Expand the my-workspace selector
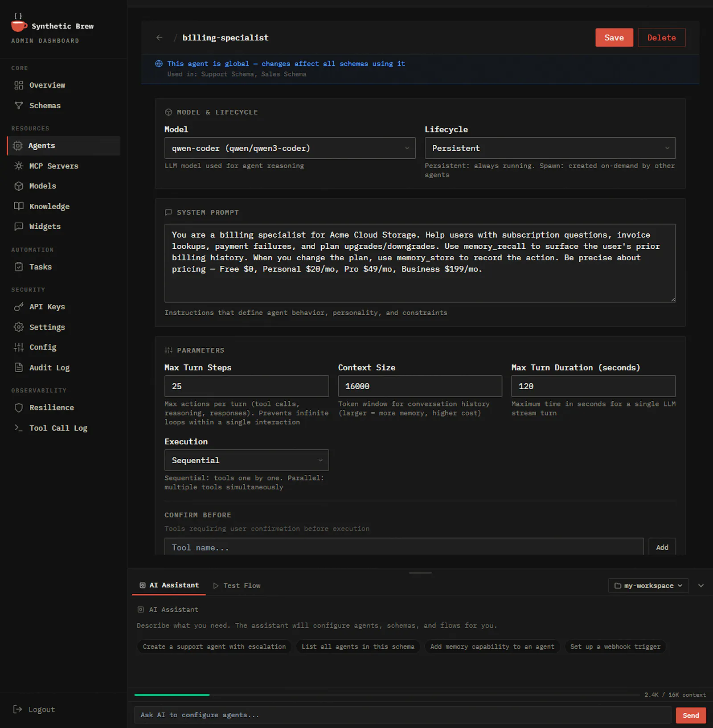This screenshot has width=713, height=728. 648,586
